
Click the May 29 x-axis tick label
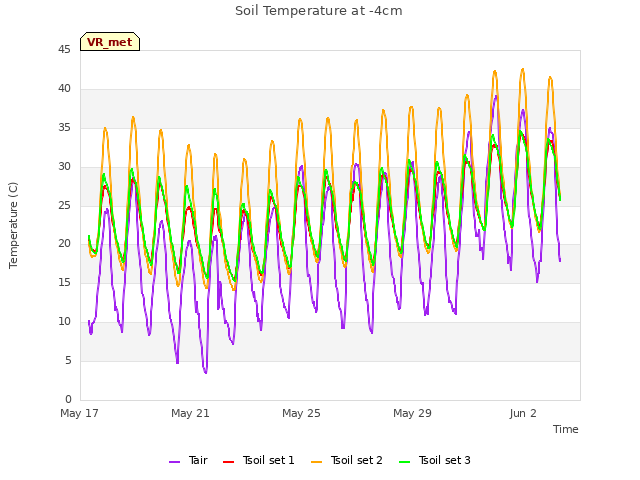click(412, 413)
